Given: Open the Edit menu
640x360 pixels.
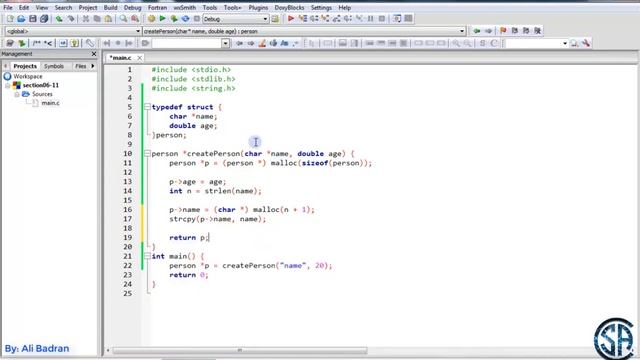Looking at the screenshot, I should point(24,7).
